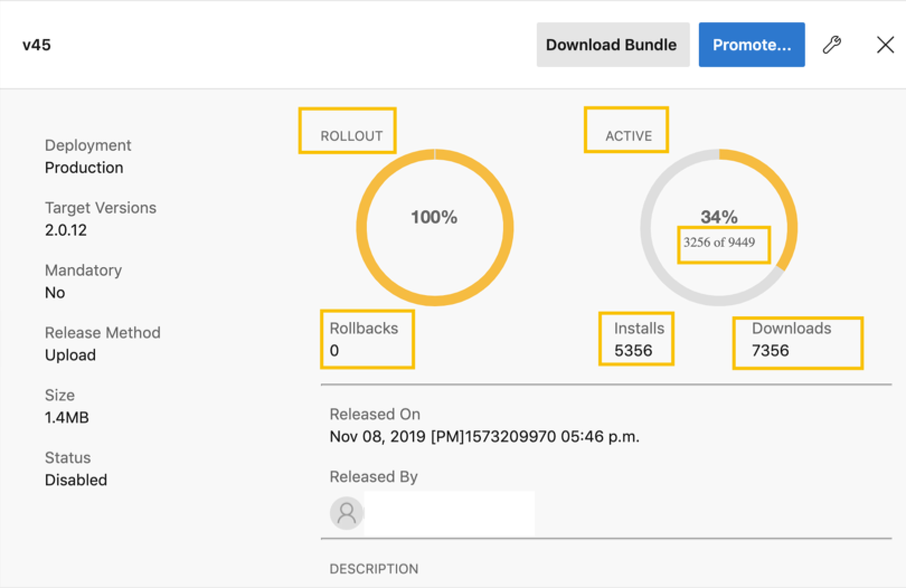Select the v45 release title
Image resolution: width=906 pixels, height=588 pixels.
pos(37,45)
